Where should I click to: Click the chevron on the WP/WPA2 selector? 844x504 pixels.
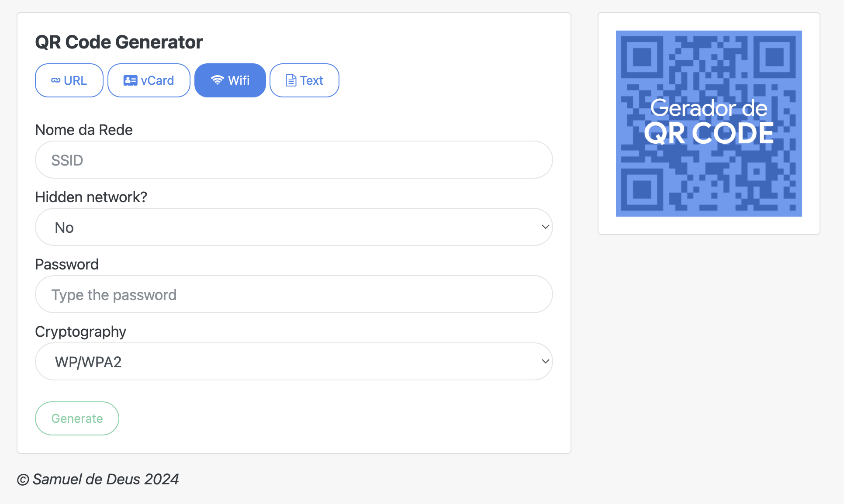point(545,361)
